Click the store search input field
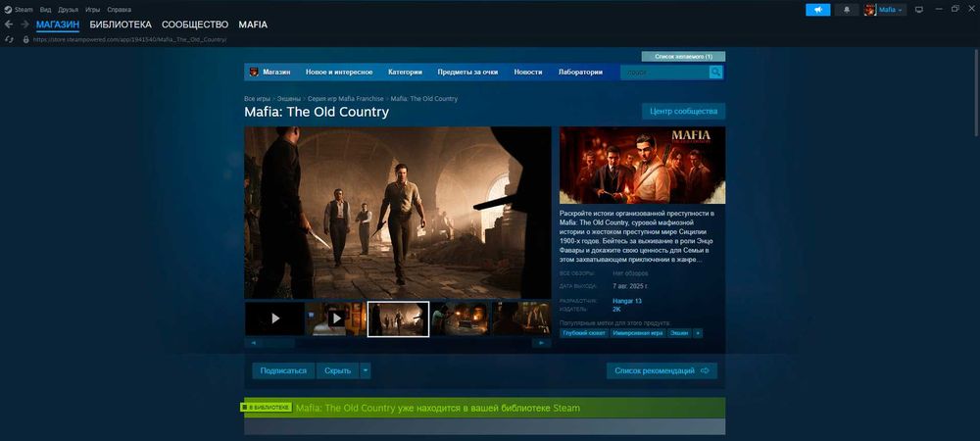Screen dimensions: 980x441 tap(664, 73)
